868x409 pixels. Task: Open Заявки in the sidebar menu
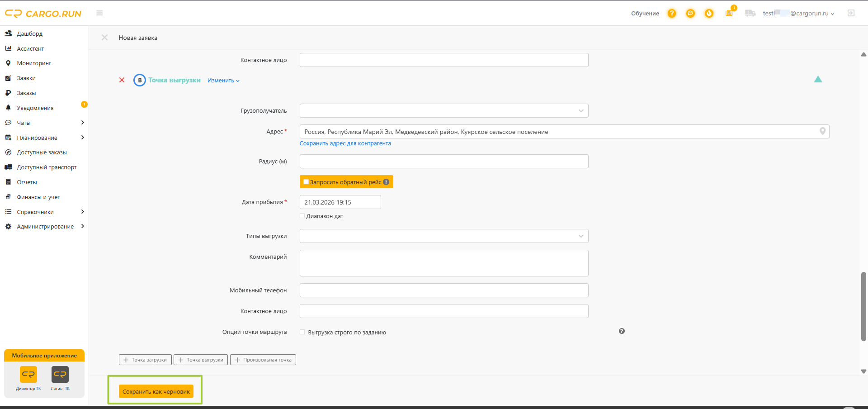pyautogui.click(x=26, y=78)
